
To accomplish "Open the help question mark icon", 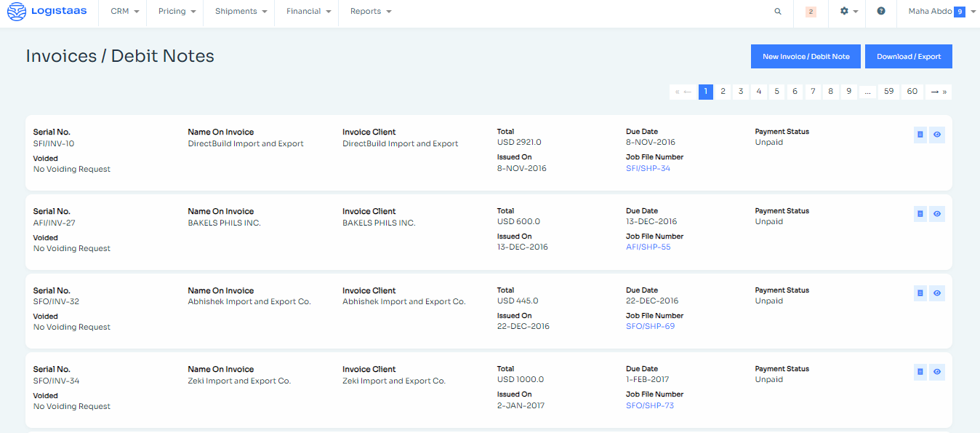I will [x=880, y=12].
